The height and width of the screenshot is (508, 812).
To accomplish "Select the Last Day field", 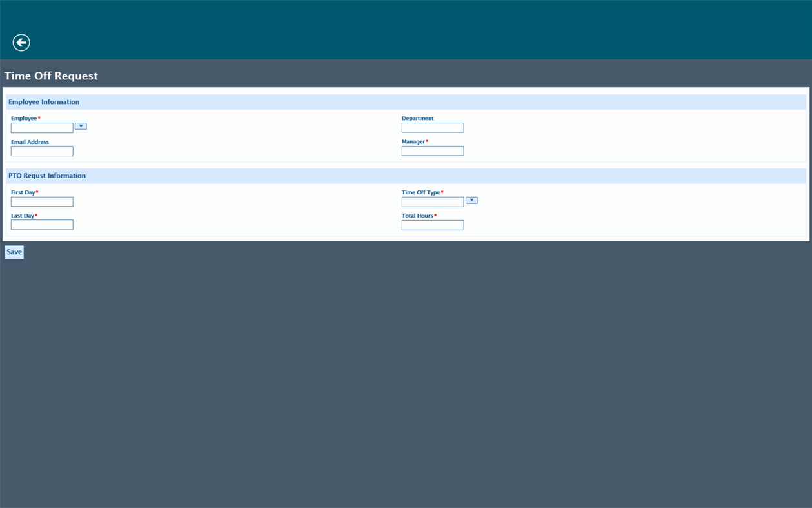I will [x=41, y=224].
